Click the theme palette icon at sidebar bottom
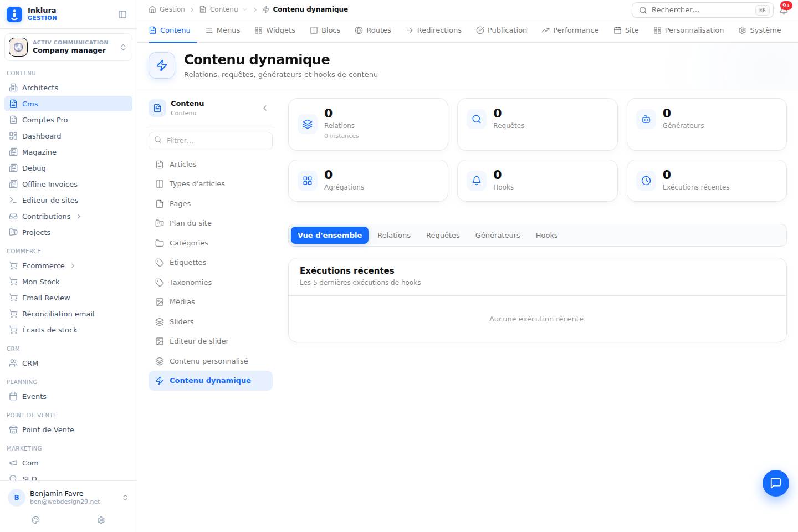 click(36, 520)
